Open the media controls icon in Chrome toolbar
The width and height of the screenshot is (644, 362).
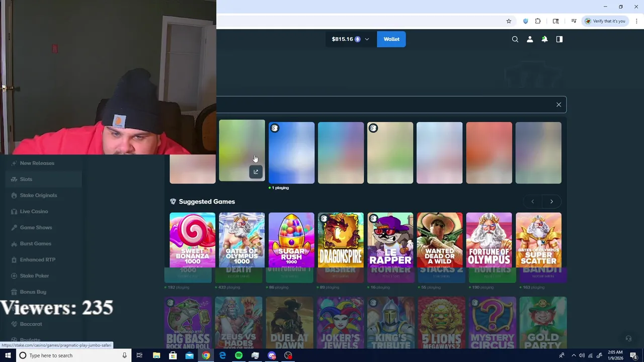[574, 21]
